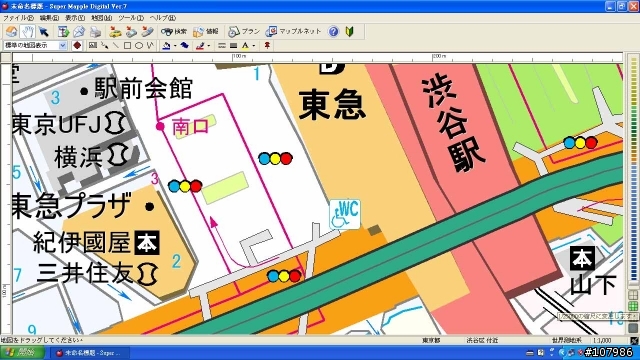Expand the text color dropdown arrow
640x360 pixels.
click(x=254, y=46)
